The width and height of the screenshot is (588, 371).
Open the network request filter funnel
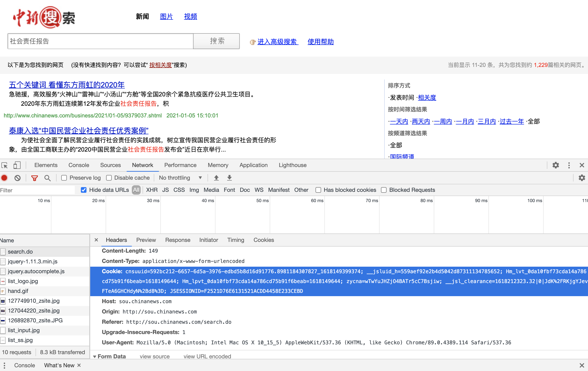34,178
